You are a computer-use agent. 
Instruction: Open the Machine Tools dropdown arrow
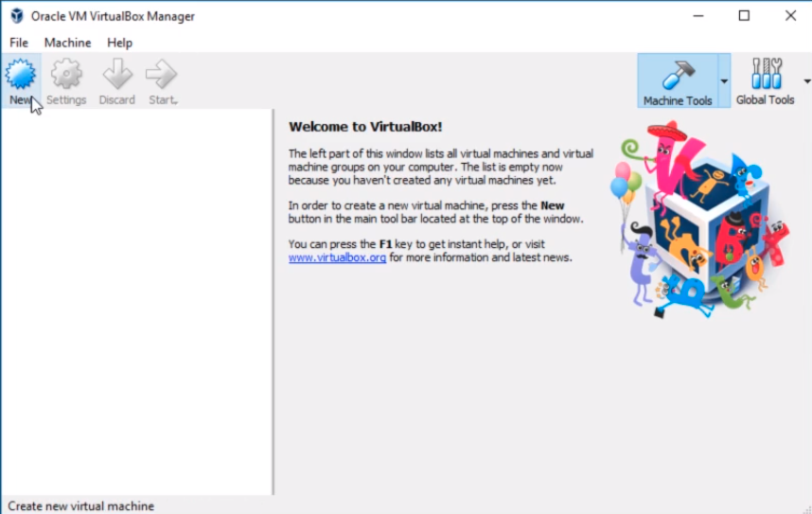[724, 81]
